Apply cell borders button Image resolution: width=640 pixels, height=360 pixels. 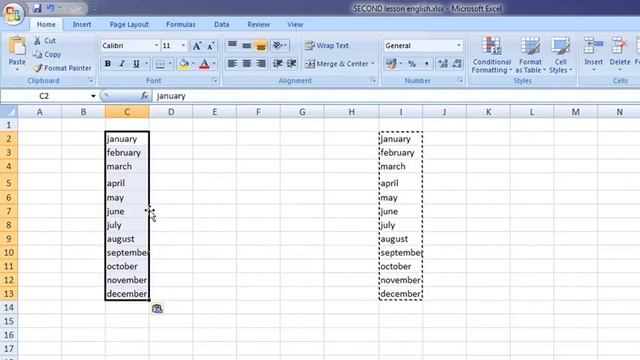tap(160, 64)
